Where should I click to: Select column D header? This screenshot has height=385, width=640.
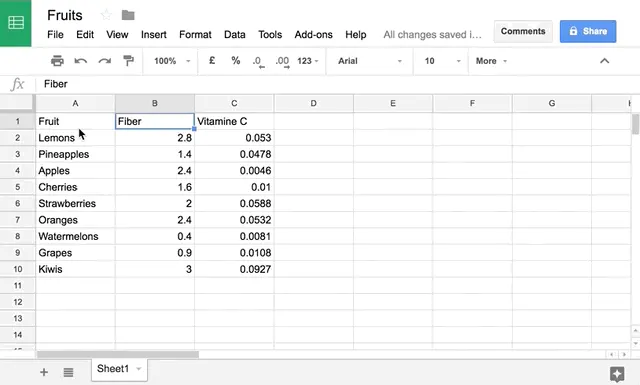click(x=313, y=103)
